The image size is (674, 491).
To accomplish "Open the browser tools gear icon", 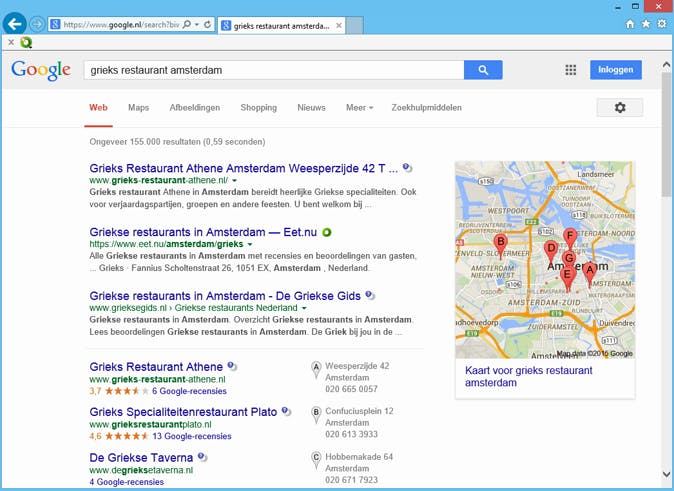I will tap(662, 24).
